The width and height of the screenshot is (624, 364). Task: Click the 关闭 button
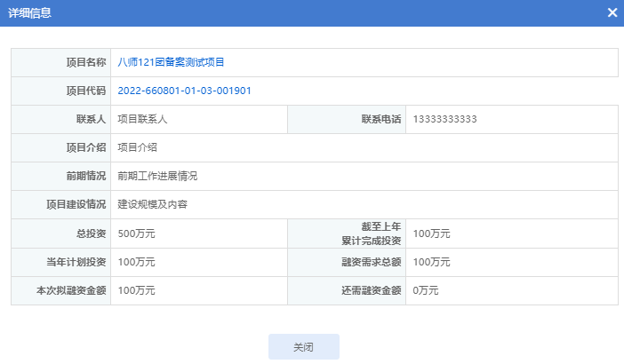coord(303,347)
